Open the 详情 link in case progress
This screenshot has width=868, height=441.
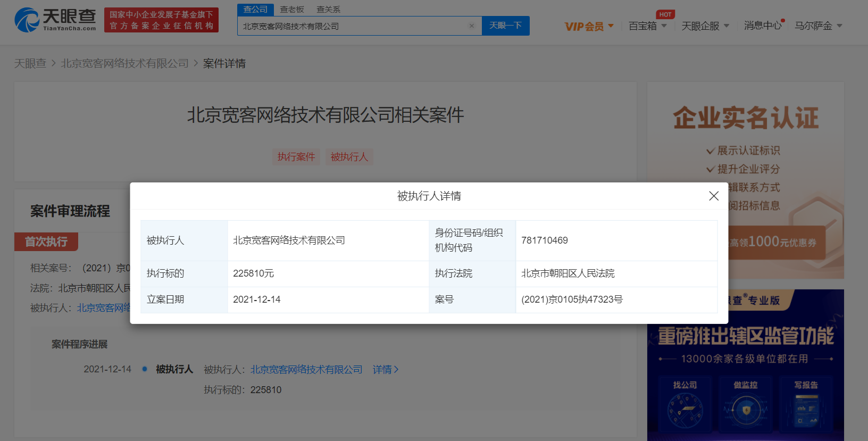point(386,369)
